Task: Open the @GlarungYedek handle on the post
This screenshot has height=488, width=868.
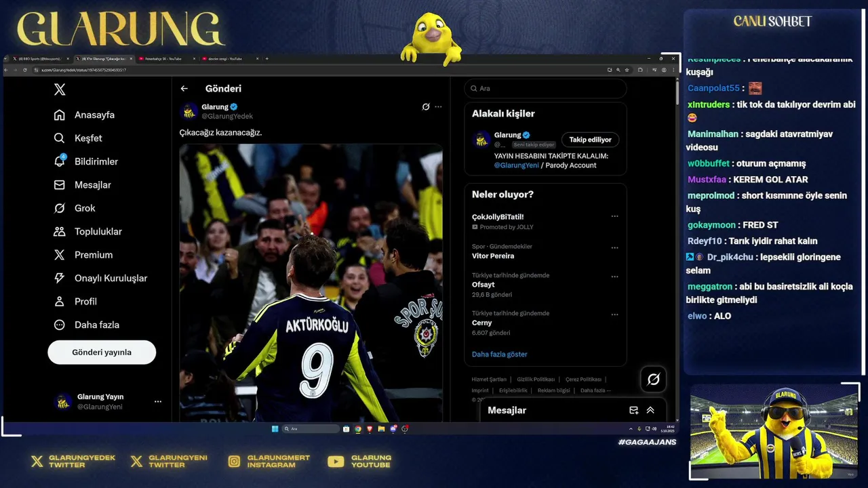Action: pos(227,117)
